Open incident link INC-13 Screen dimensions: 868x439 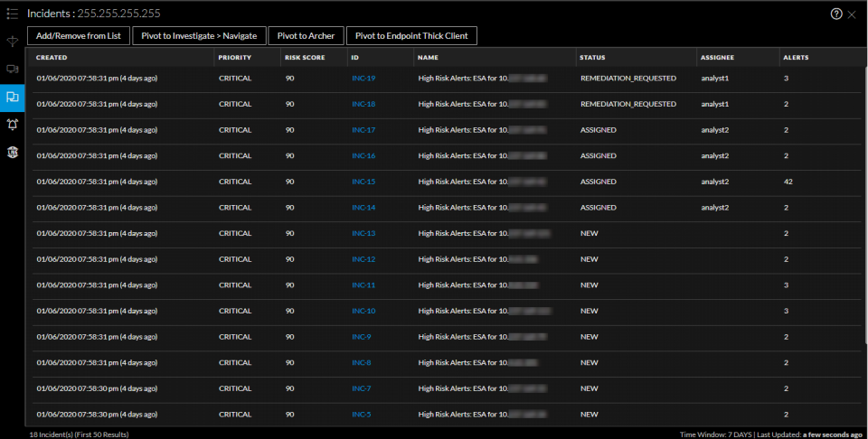363,233
